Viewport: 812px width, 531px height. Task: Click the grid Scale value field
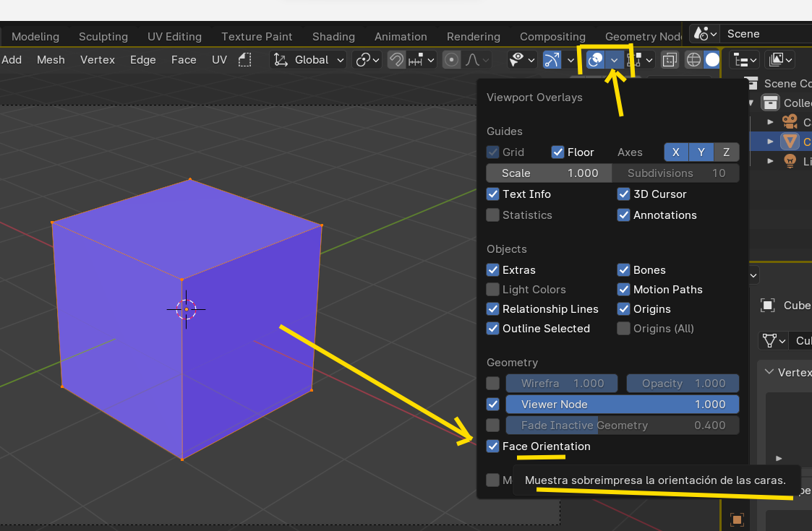(549, 173)
